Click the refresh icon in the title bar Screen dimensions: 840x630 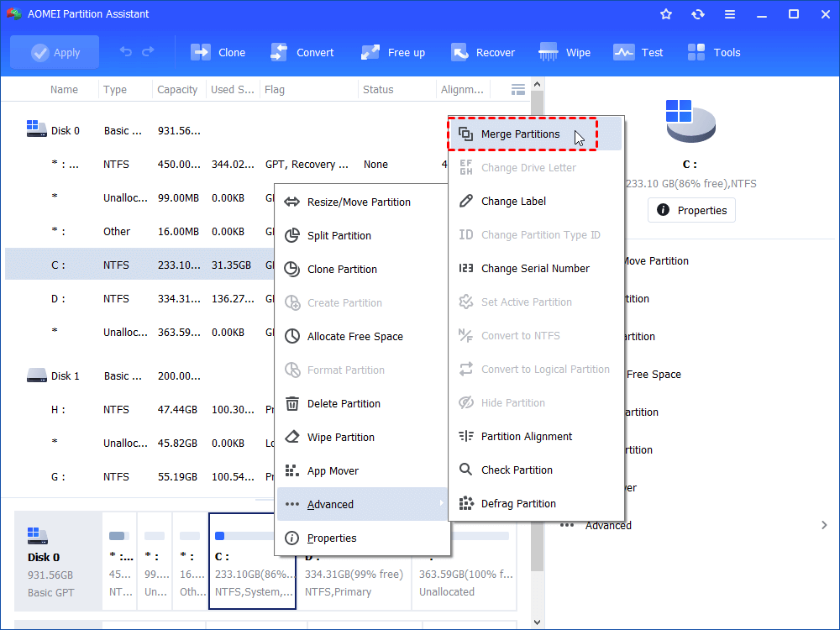(697, 13)
